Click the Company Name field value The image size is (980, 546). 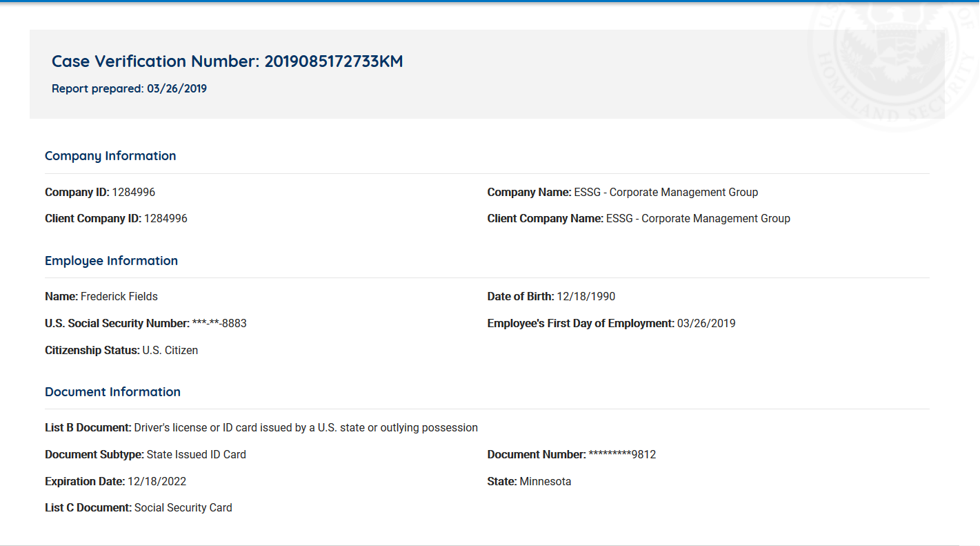click(x=666, y=193)
